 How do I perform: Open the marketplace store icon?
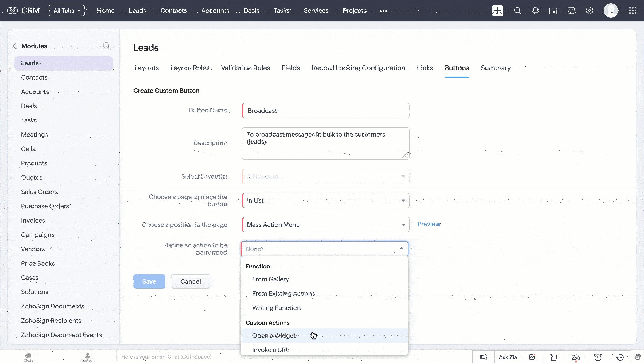click(x=571, y=11)
